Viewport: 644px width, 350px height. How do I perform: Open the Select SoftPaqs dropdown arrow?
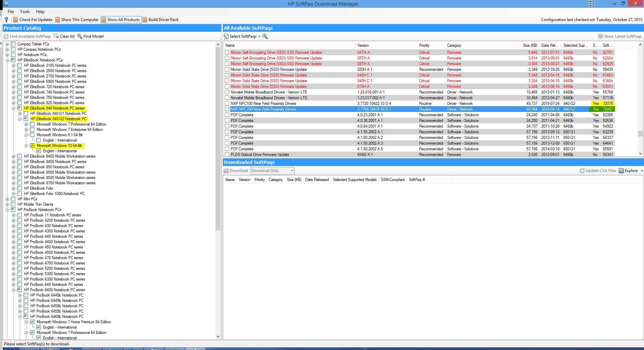259,36
